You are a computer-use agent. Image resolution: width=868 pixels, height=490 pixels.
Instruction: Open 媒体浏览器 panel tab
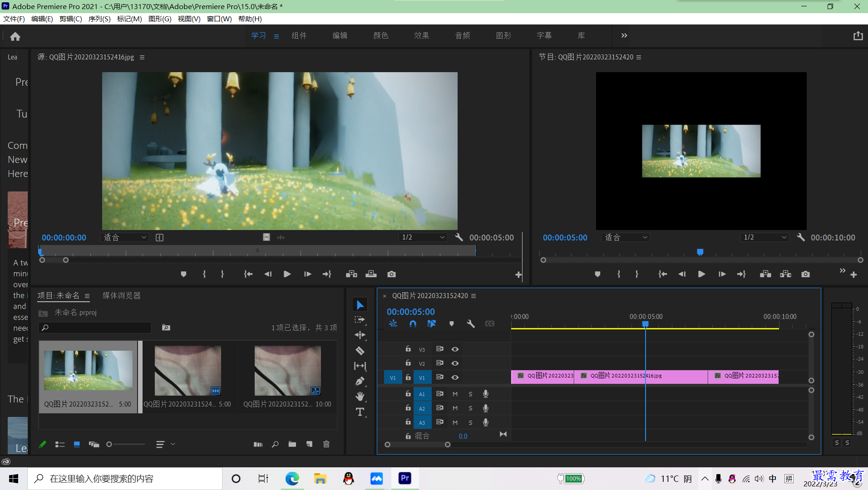point(122,296)
